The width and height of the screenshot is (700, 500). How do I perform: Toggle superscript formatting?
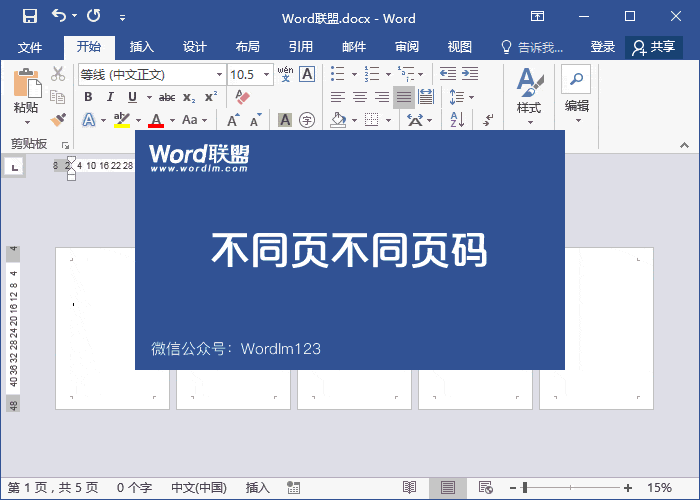point(211,96)
